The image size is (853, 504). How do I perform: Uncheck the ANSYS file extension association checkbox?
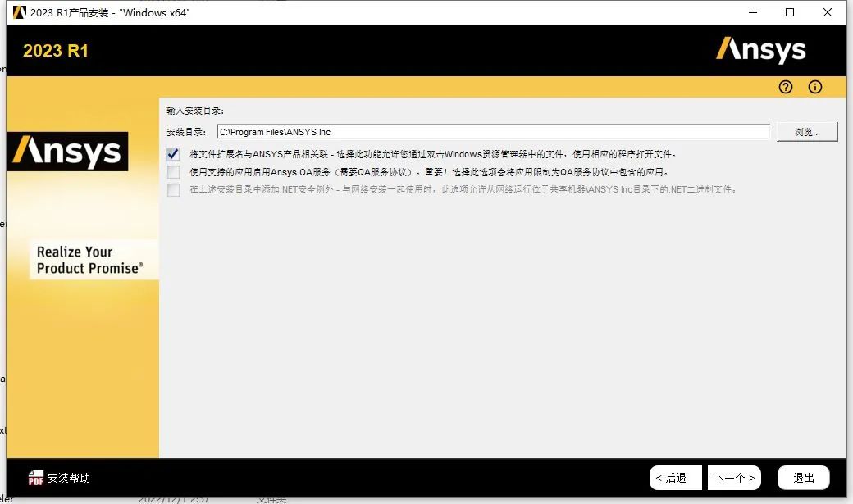coord(173,153)
